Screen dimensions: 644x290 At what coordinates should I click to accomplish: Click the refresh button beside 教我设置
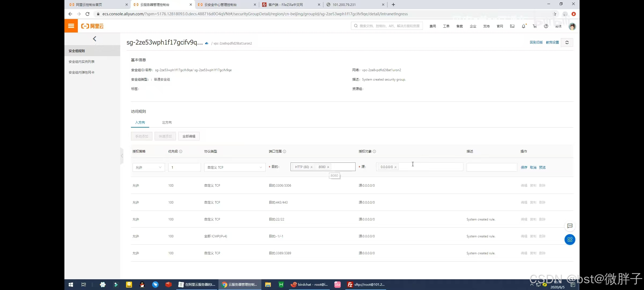pos(567,42)
